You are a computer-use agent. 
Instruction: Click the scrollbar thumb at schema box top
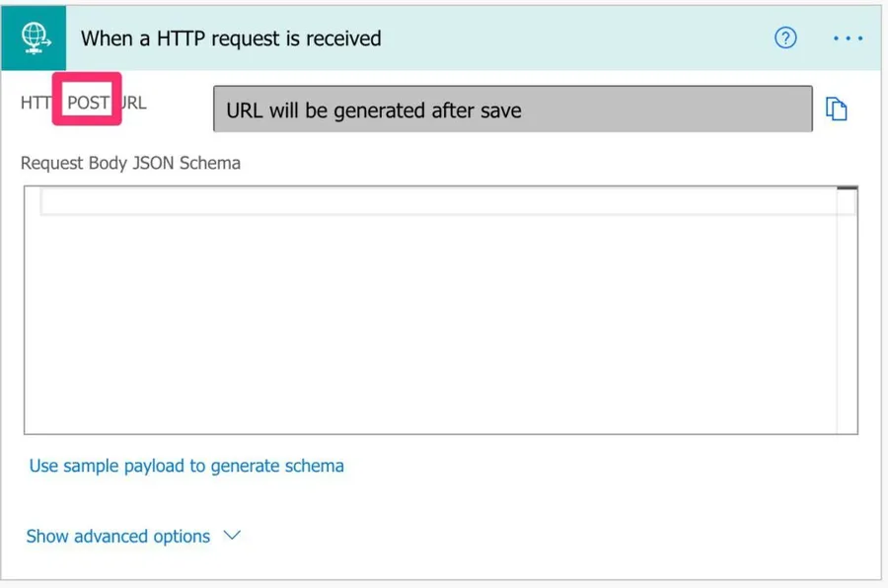pyautogui.click(x=847, y=189)
